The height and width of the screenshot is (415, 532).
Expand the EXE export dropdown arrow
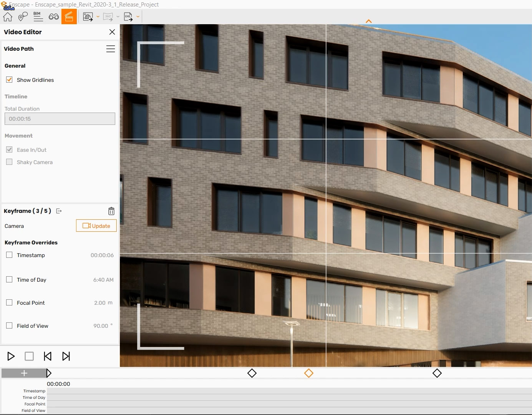(x=138, y=17)
